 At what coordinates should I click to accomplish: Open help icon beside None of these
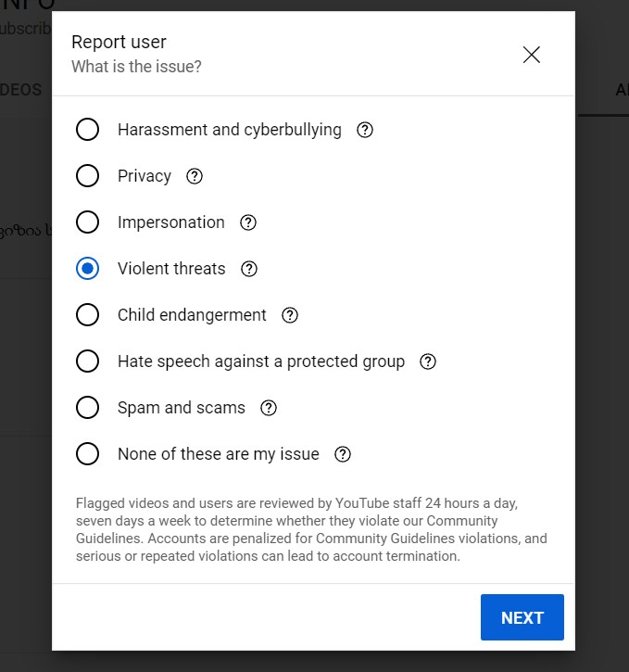[x=343, y=454]
